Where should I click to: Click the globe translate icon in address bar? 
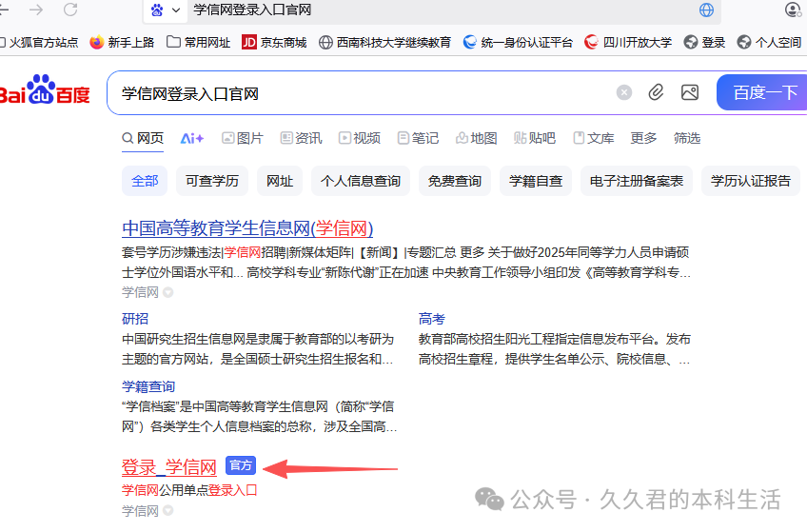[x=707, y=10]
